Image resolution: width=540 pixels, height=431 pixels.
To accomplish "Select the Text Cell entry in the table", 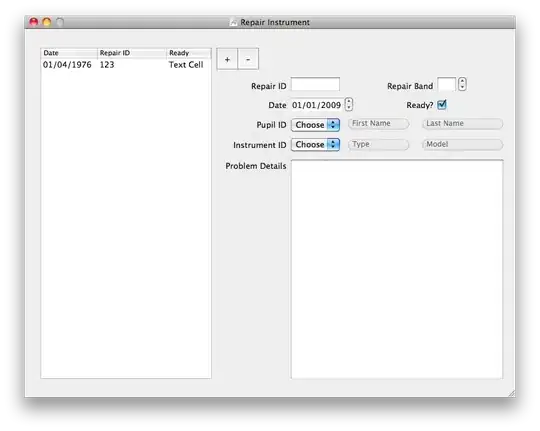I will 186,65.
